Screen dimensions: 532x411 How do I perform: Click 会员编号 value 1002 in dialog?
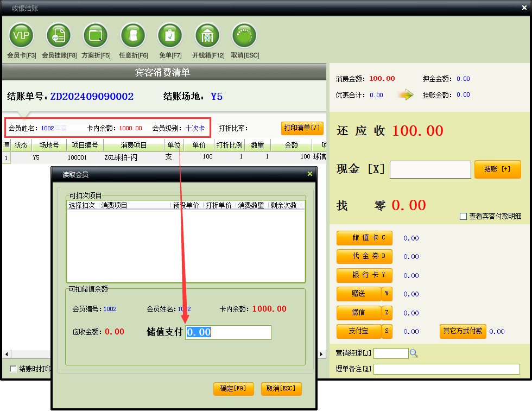(x=110, y=309)
